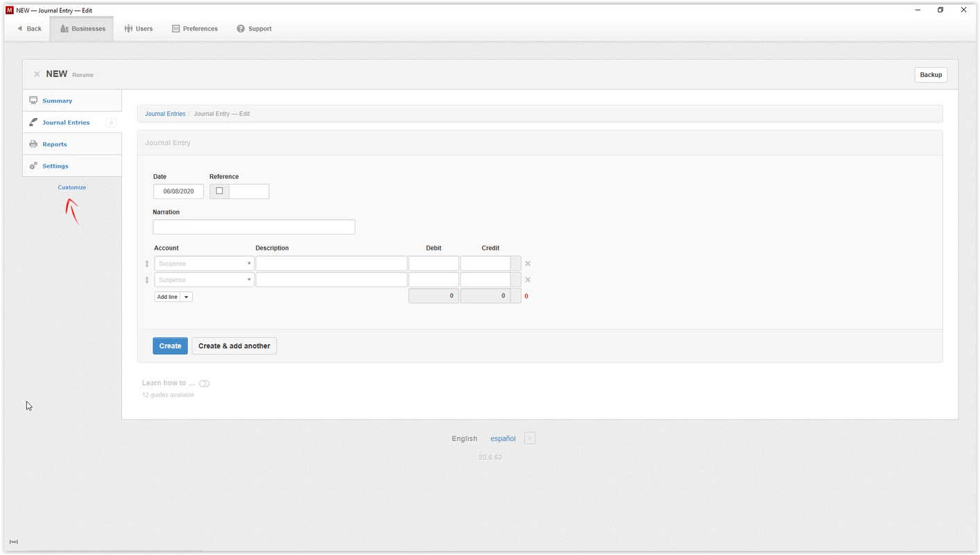
Task: Open the Support tab
Action: pyautogui.click(x=254, y=28)
